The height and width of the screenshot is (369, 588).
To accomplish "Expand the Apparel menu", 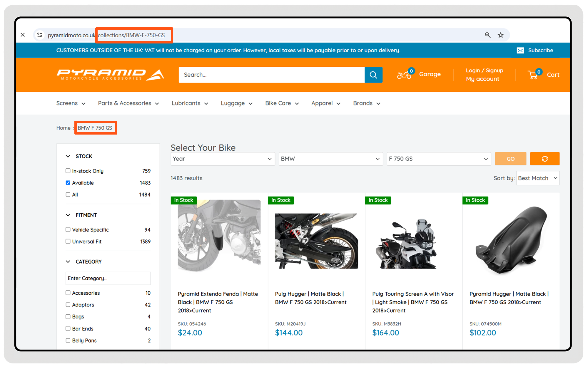I will point(326,103).
